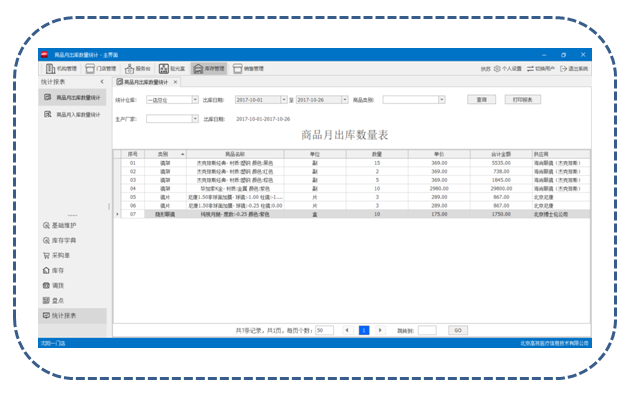The width and height of the screenshot is (631, 395).
Task: Click 切换用户 swap-arrows icon
Action: tap(530, 69)
